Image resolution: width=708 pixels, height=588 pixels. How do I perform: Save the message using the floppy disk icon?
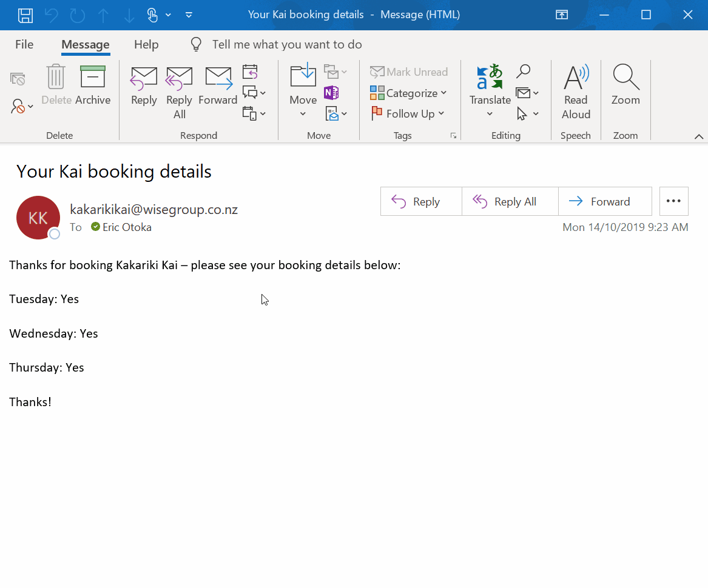[x=25, y=15]
